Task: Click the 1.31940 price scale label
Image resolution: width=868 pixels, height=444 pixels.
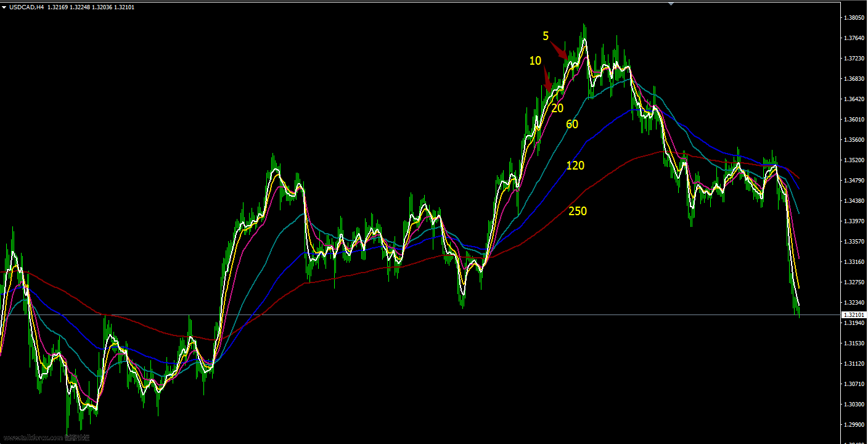Action: point(854,323)
